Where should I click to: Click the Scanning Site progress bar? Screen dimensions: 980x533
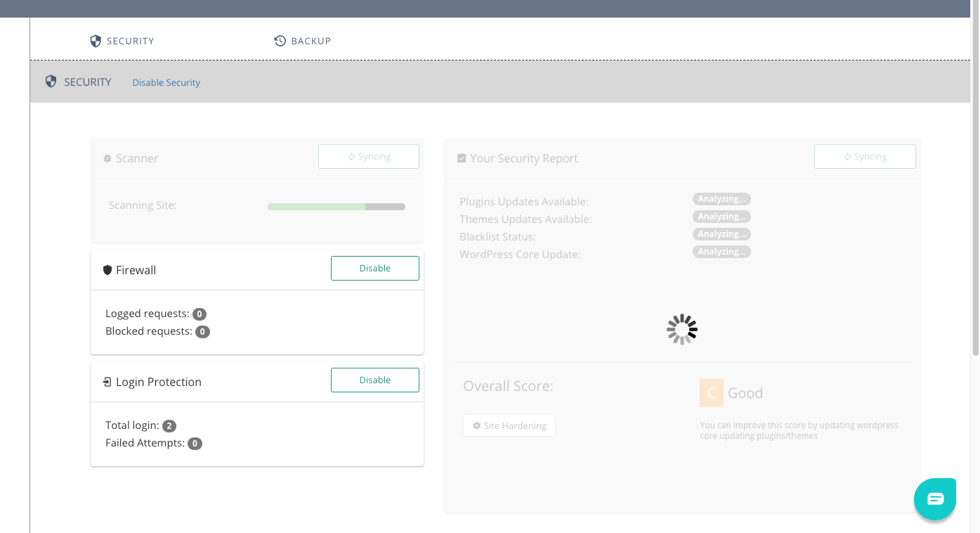click(x=337, y=207)
